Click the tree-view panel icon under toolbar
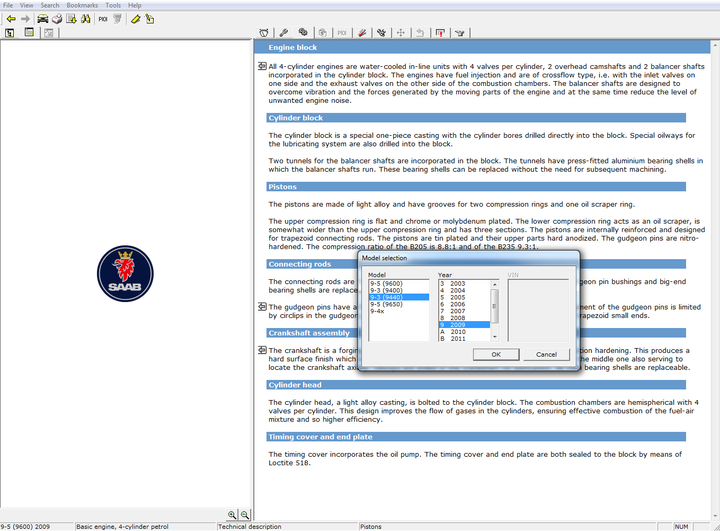 10,33
